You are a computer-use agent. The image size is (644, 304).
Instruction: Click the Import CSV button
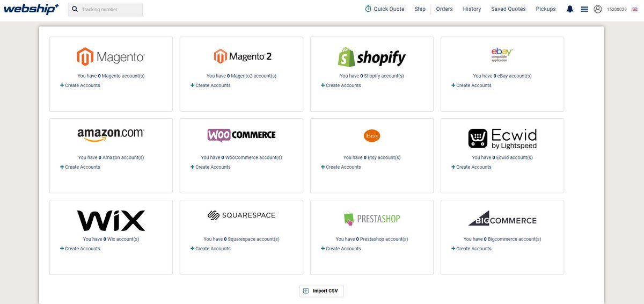click(321, 291)
